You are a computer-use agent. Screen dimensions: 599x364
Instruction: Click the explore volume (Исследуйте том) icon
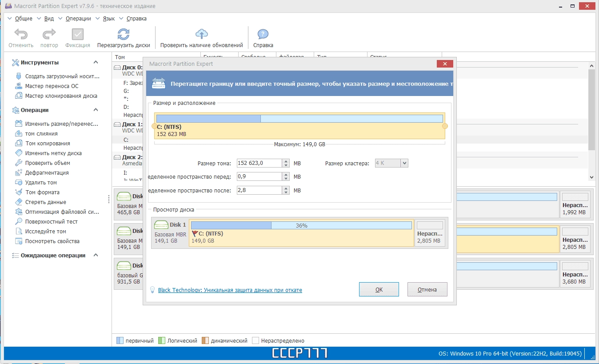pyautogui.click(x=18, y=232)
